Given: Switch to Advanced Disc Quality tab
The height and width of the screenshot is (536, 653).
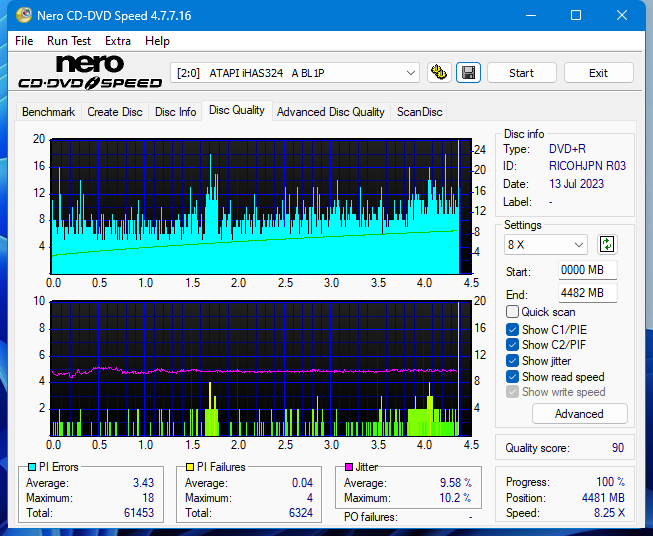Looking at the screenshot, I should pyautogui.click(x=331, y=112).
